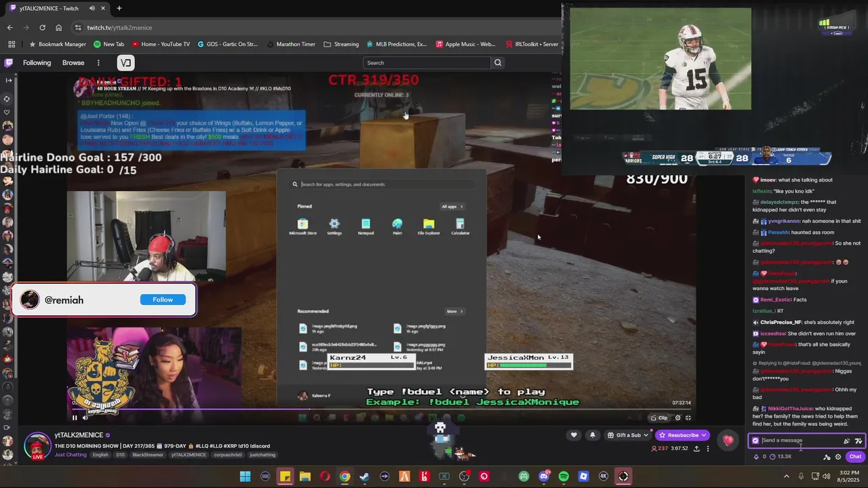Viewport: 868px width, 488px height.
Task: Select the English stream tag
Action: (x=100, y=455)
